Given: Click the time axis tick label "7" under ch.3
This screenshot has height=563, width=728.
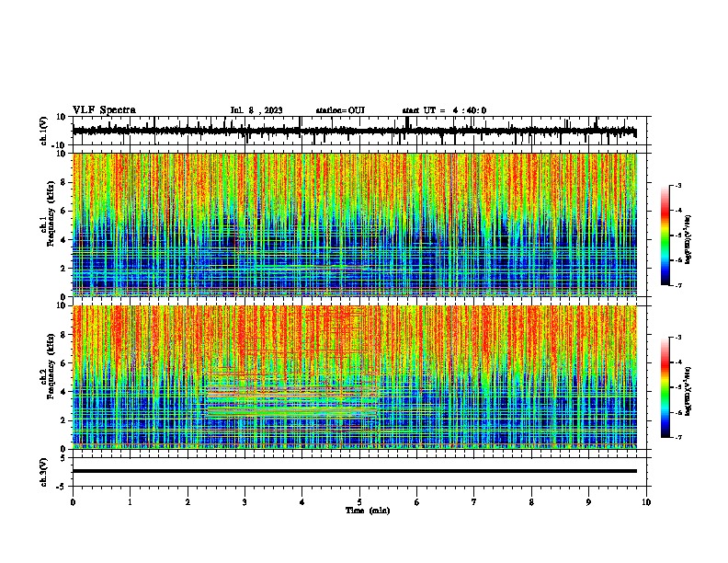Looking at the screenshot, I should pos(474,502).
